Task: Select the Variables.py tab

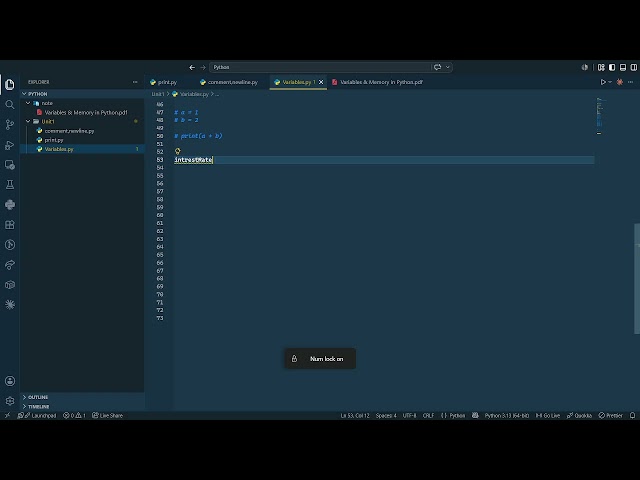Action: [x=296, y=82]
